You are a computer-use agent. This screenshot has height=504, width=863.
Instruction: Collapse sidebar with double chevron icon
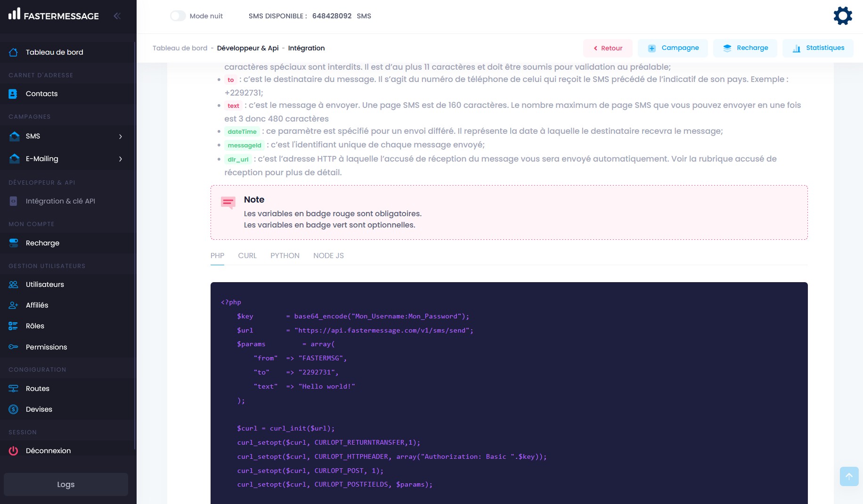click(x=117, y=16)
